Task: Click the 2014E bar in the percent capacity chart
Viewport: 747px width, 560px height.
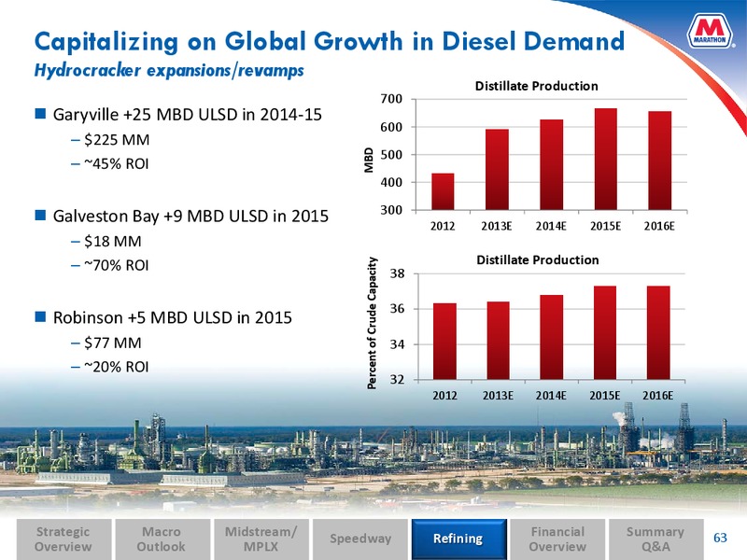Action: click(551, 337)
